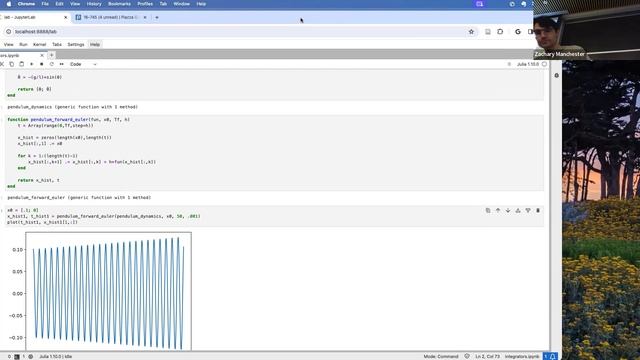Image resolution: width=640 pixels, height=360 pixels.
Task: Bookmark this page with star icon
Action: coord(471,31)
